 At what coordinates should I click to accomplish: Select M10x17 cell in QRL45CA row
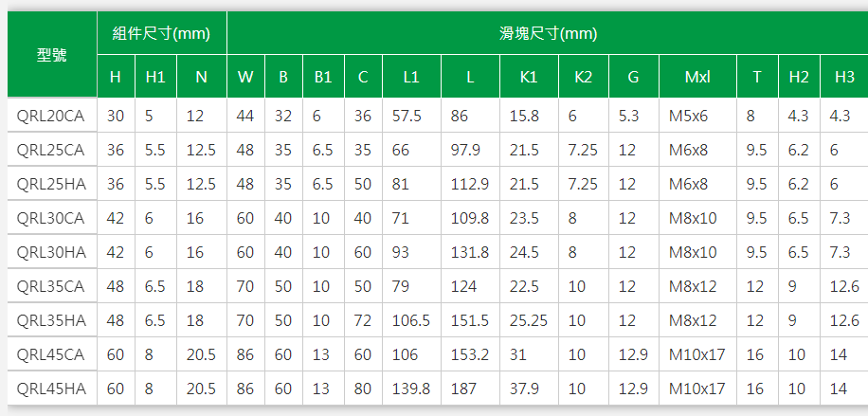click(x=697, y=354)
